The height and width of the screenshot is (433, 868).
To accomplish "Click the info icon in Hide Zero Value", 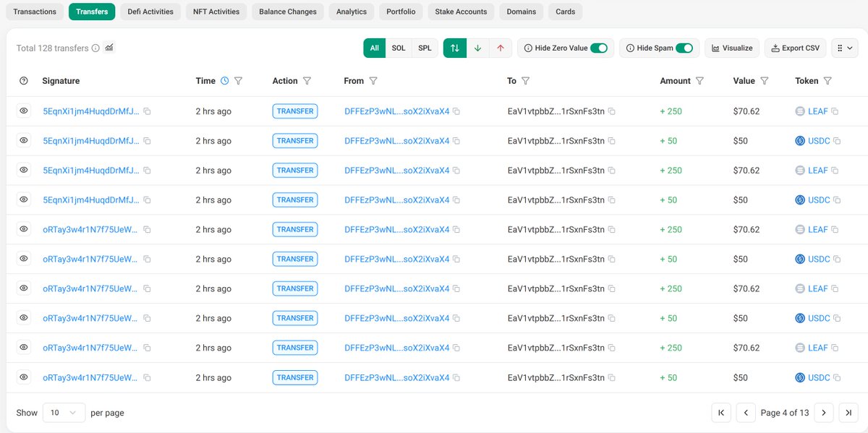I will pos(528,48).
